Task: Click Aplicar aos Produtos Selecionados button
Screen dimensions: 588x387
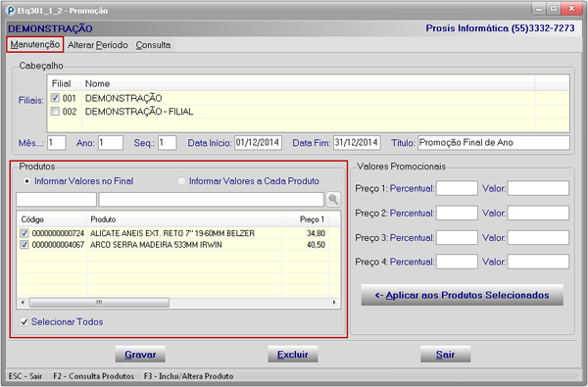Action: [x=462, y=295]
